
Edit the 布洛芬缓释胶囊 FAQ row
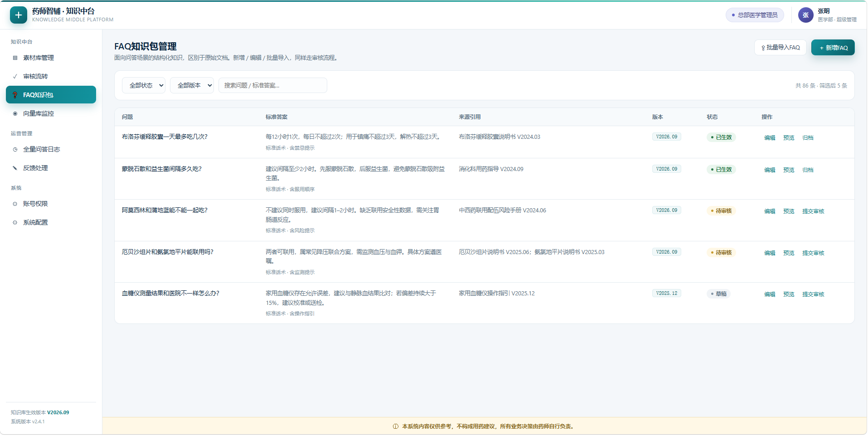point(770,138)
